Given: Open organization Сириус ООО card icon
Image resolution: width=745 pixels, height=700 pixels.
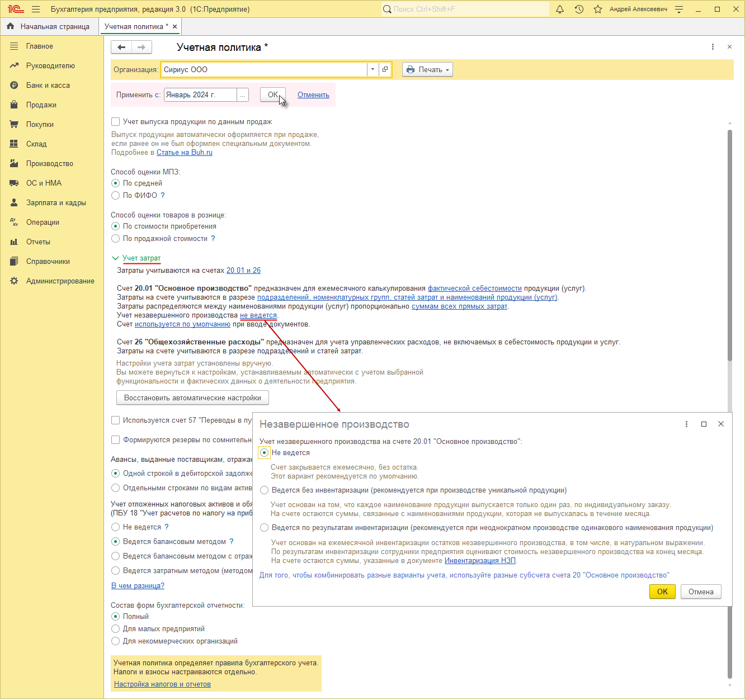Looking at the screenshot, I should pos(385,69).
